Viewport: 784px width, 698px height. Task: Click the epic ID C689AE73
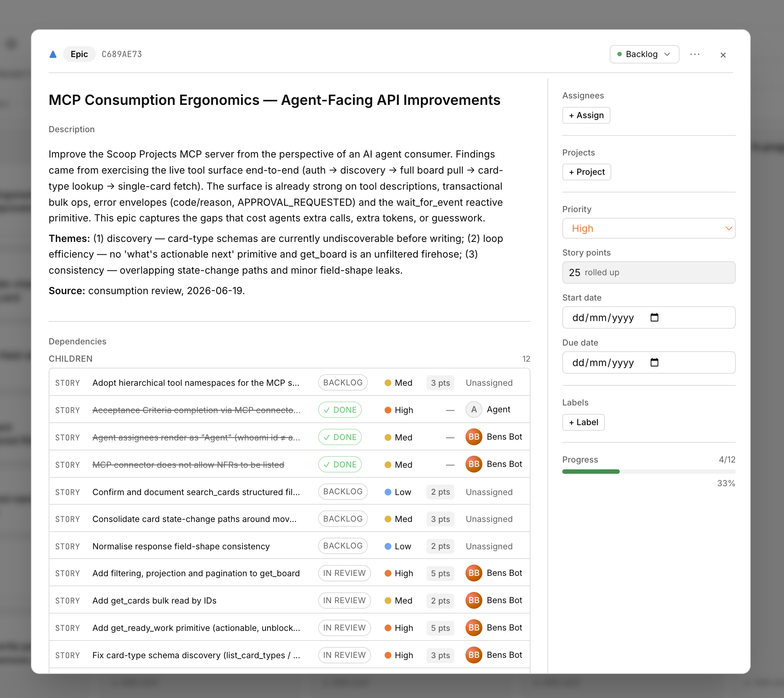[122, 54]
